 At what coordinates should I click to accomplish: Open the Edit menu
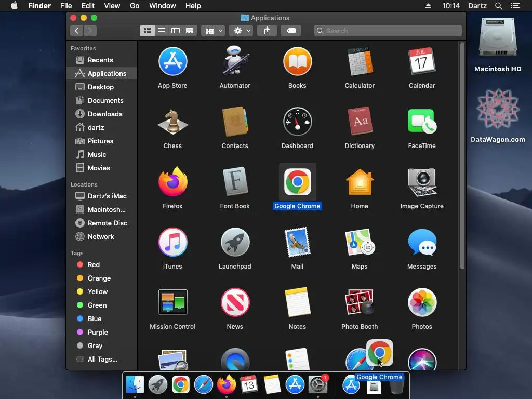(x=88, y=6)
